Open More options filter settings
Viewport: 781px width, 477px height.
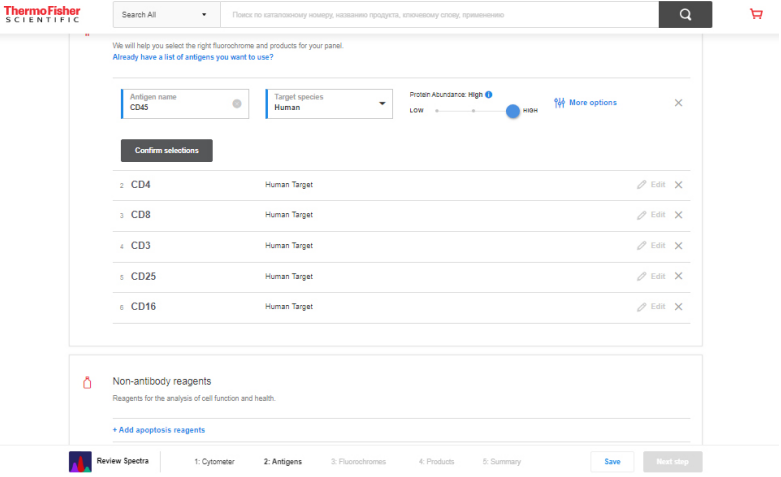tap(585, 103)
